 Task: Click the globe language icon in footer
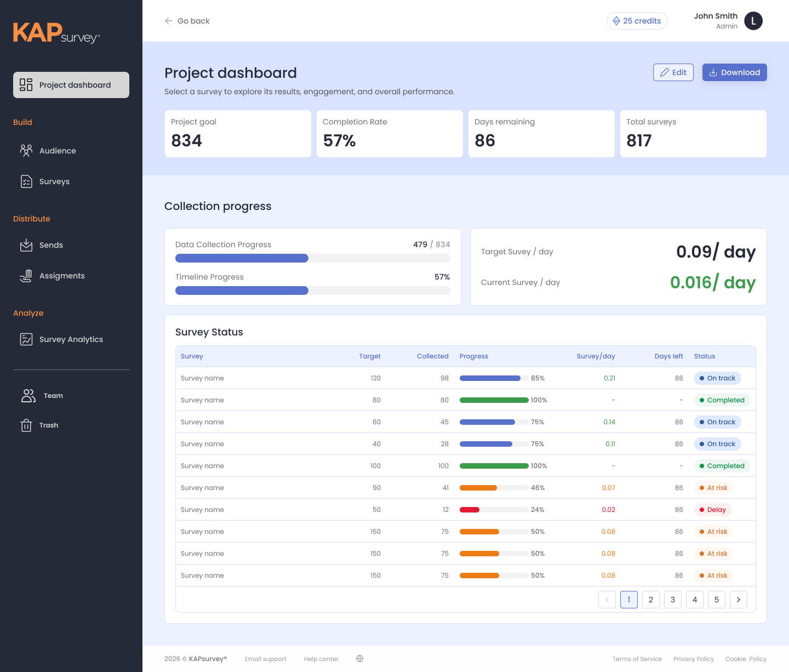359,659
